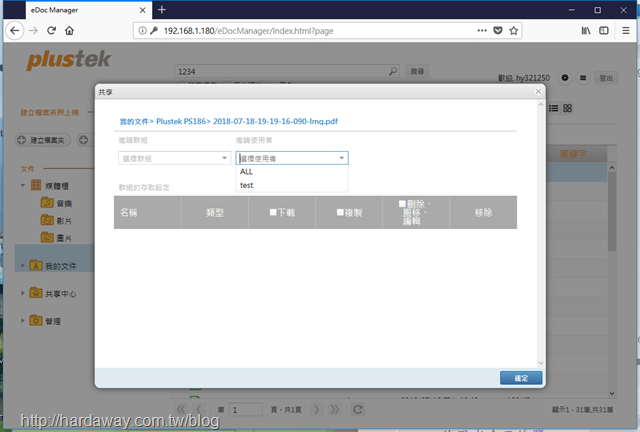Click the key icon in address bar
Screen dimensions: 640x432
[154, 31]
